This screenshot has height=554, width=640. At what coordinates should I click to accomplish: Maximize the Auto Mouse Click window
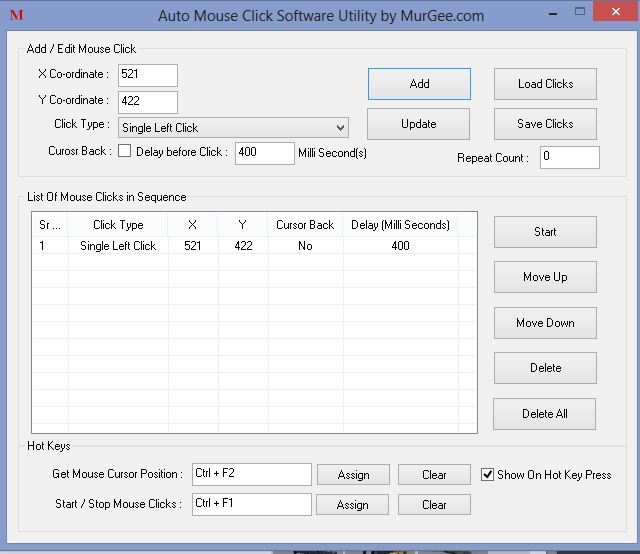point(580,11)
